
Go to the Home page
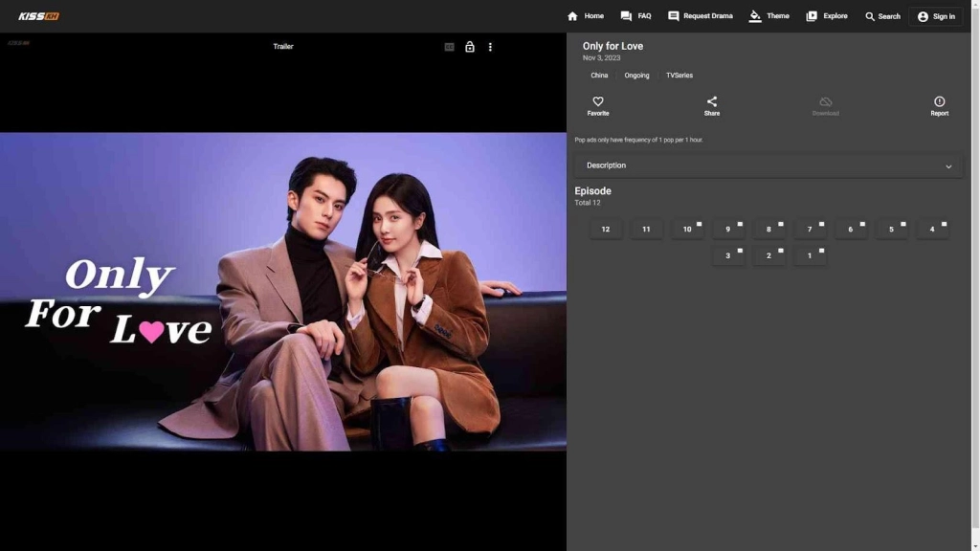[x=586, y=16]
